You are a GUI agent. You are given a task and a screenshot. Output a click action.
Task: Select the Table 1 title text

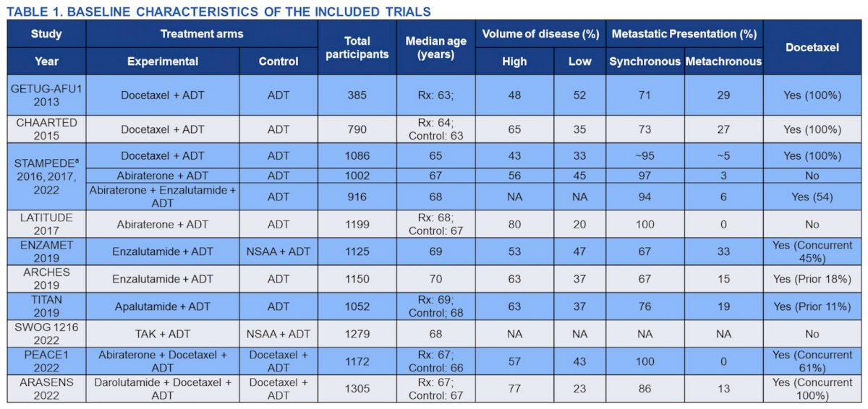[219, 12]
